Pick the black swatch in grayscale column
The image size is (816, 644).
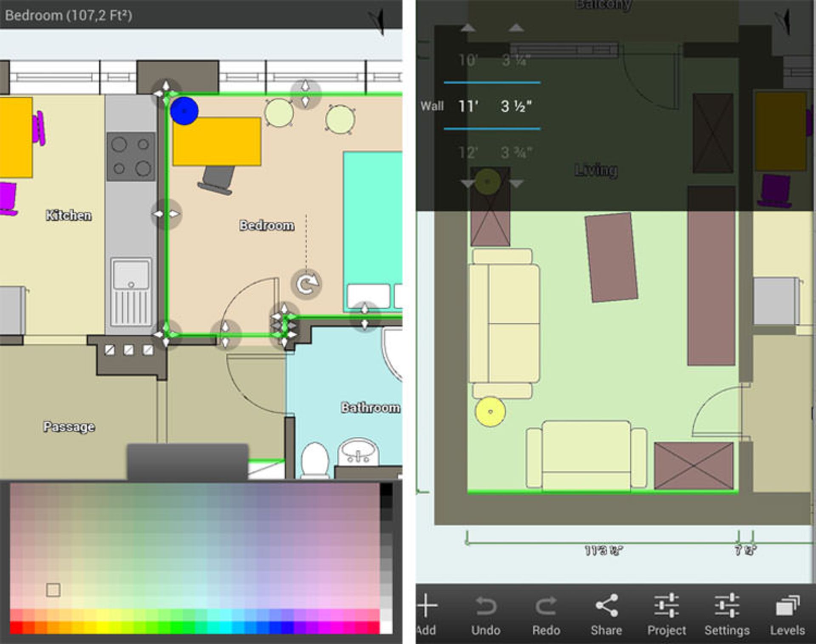pyautogui.click(x=386, y=489)
